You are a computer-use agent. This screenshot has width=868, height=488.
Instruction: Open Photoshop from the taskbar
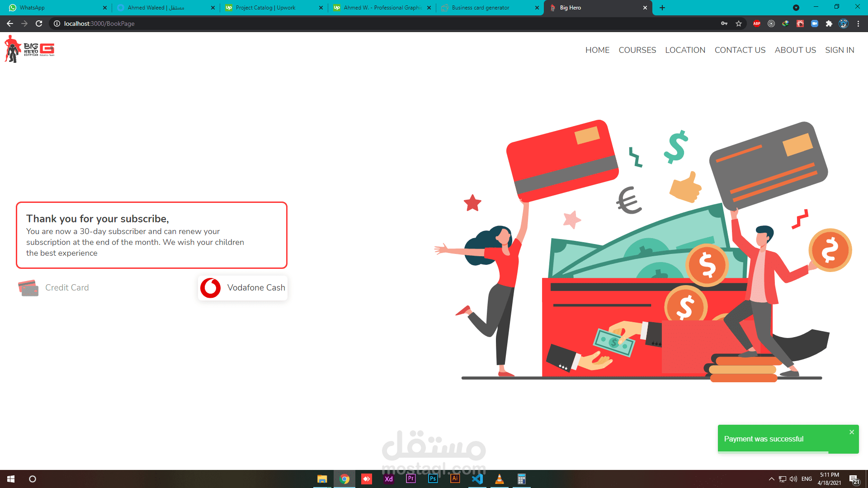(433, 479)
